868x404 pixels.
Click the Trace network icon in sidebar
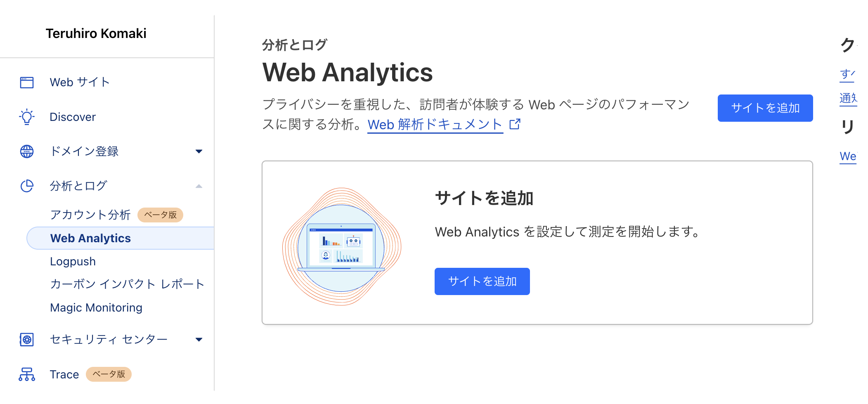coord(26,374)
